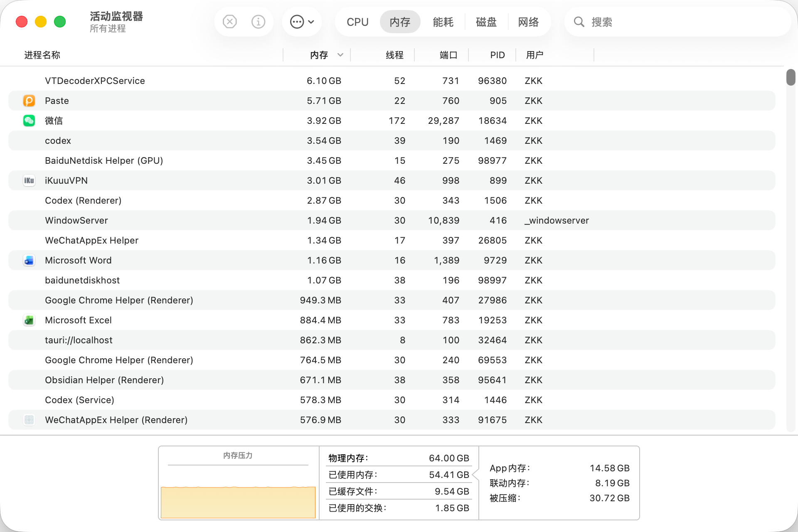Sort by 端口 ports column

448,55
